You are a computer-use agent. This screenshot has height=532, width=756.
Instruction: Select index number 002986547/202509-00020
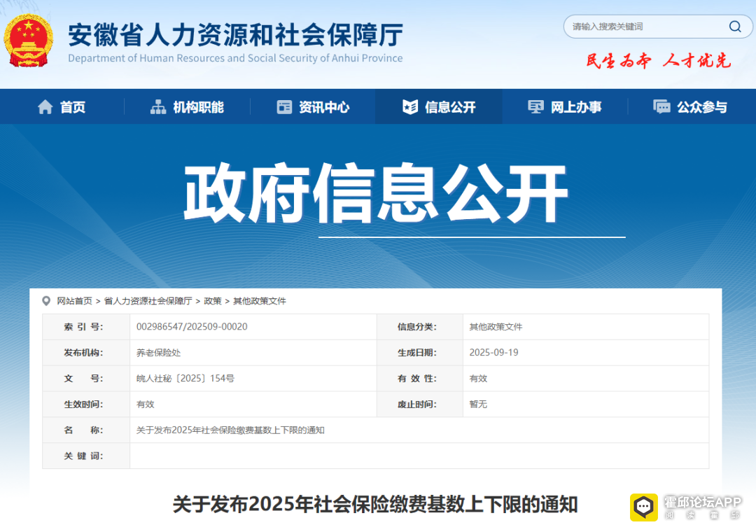[x=192, y=327]
